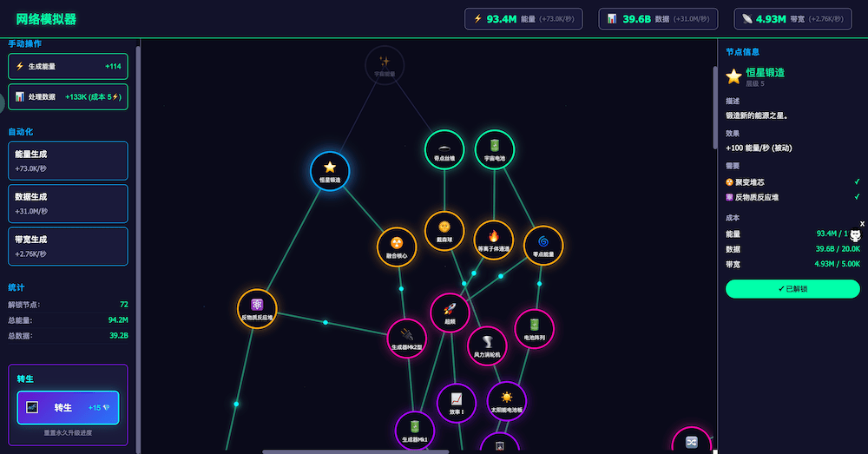Select the 恒星锻造 star node

coord(330,170)
